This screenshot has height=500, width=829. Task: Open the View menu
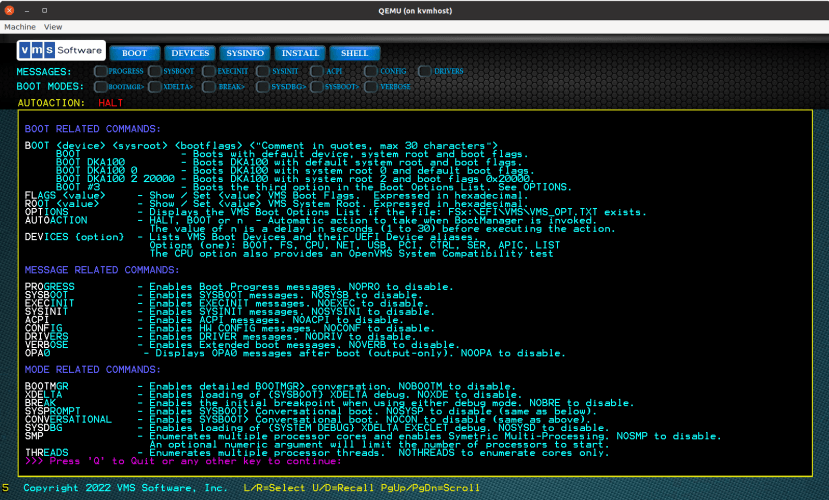[x=53, y=27]
